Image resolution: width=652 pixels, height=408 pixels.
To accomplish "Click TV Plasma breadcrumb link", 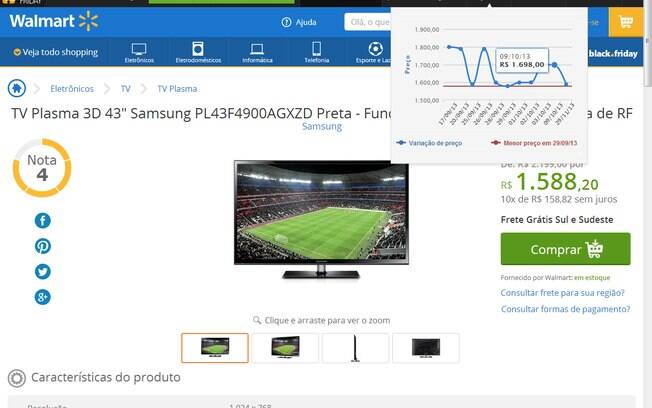I will (177, 89).
